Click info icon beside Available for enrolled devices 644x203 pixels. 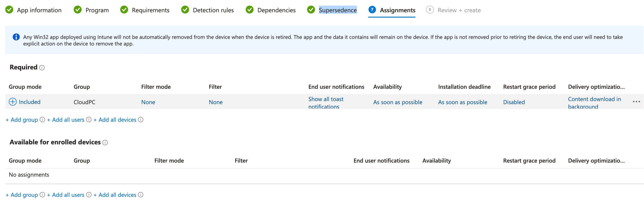tap(105, 143)
